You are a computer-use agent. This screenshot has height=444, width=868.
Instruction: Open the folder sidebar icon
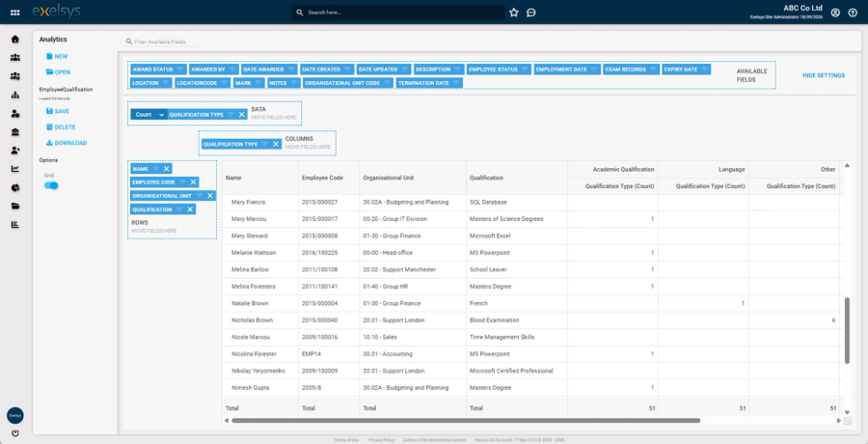[14, 207]
